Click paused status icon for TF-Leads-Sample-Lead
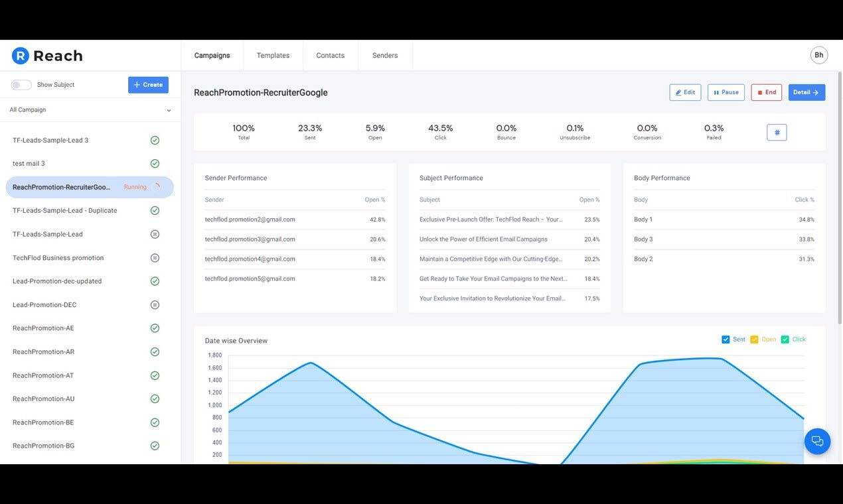The height and width of the screenshot is (504, 843). (155, 234)
